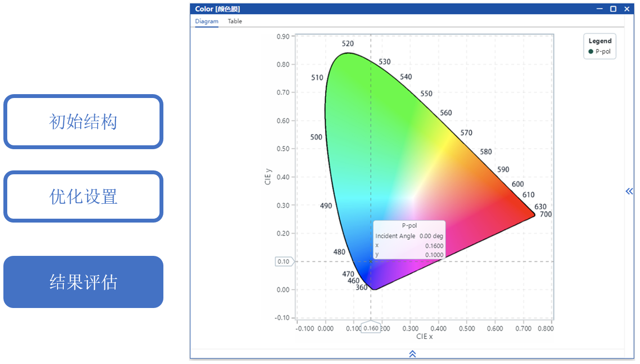Click the CIE x axis title
This screenshot has height=364, width=640.
click(424, 336)
